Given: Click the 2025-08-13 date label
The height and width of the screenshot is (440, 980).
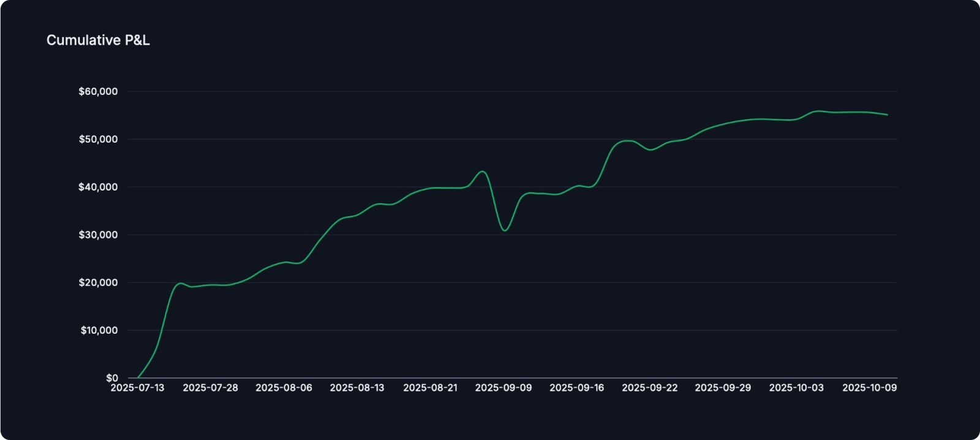Looking at the screenshot, I should click(357, 388).
